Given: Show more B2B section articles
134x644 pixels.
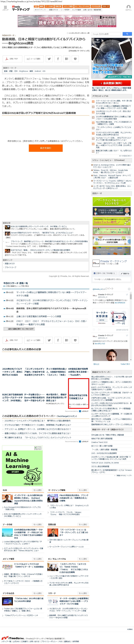Looking at the screenshot, I should point(38,490).
